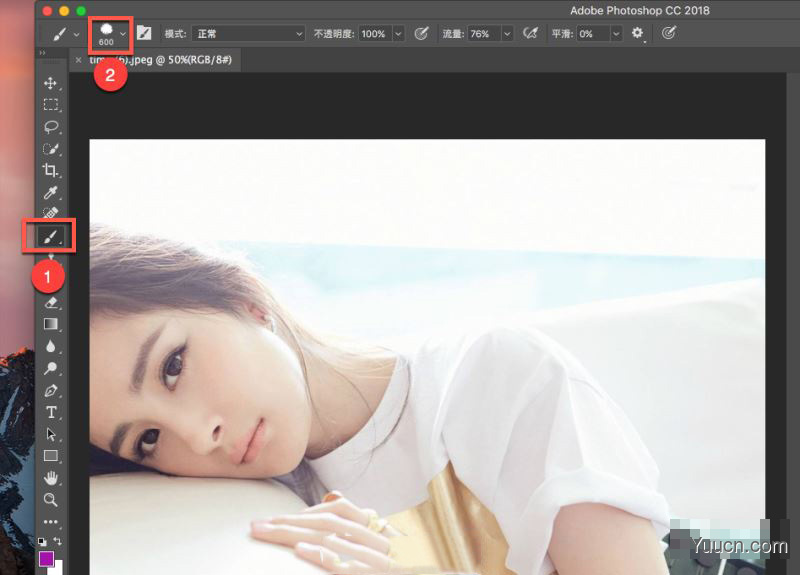
Task: Select the Rectangular Marquee tool
Action: coord(51,105)
